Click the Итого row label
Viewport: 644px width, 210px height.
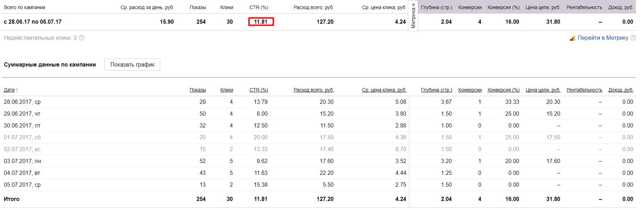point(11,199)
